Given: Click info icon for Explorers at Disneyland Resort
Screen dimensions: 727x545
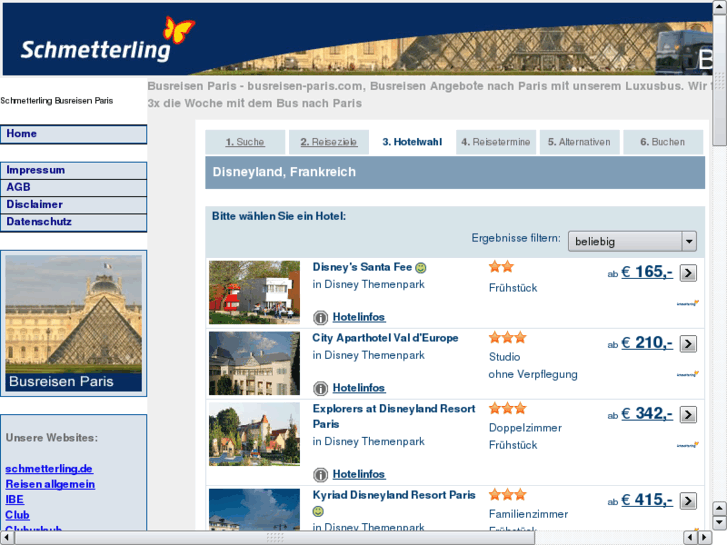Looking at the screenshot, I should [320, 474].
